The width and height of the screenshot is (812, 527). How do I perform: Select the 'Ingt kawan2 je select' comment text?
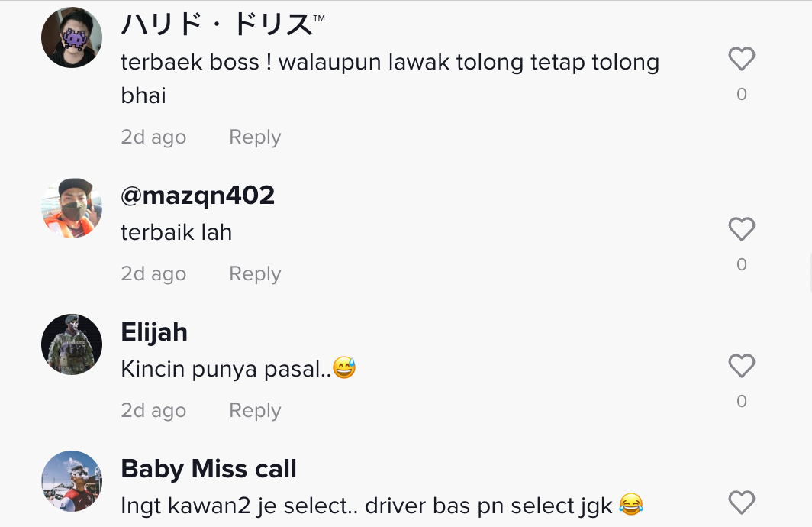[382, 506]
